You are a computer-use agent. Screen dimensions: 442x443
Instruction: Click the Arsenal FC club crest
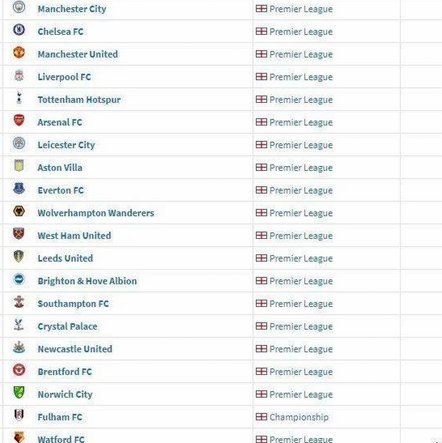click(x=19, y=120)
